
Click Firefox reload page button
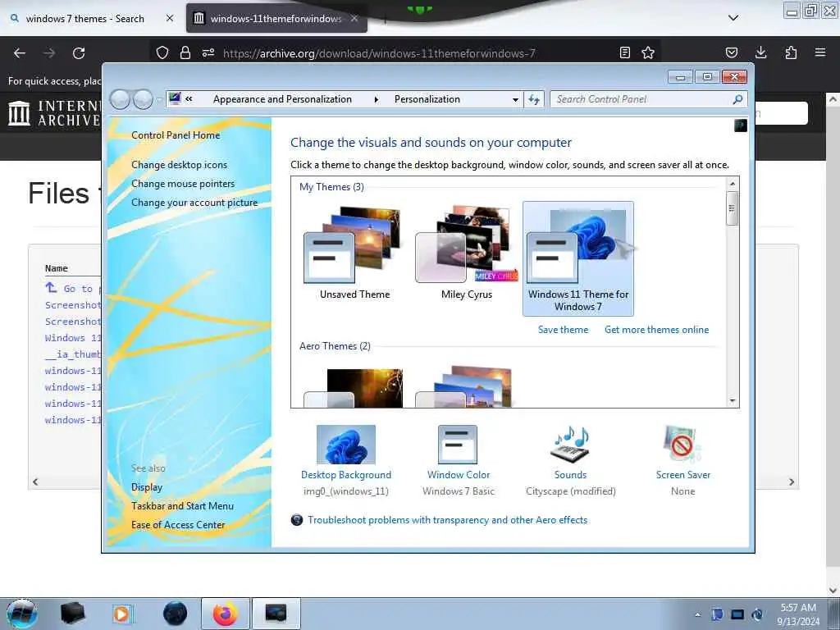[79, 53]
